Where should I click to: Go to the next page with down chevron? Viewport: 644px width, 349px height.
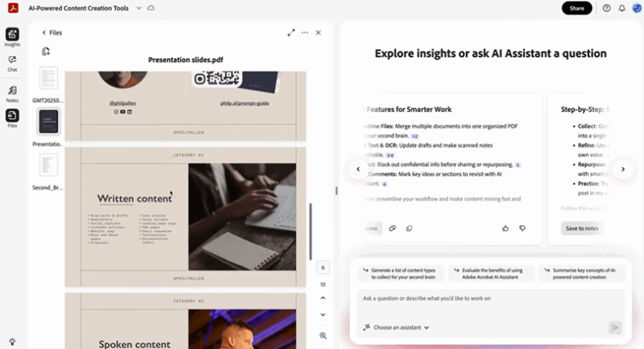coord(323,315)
